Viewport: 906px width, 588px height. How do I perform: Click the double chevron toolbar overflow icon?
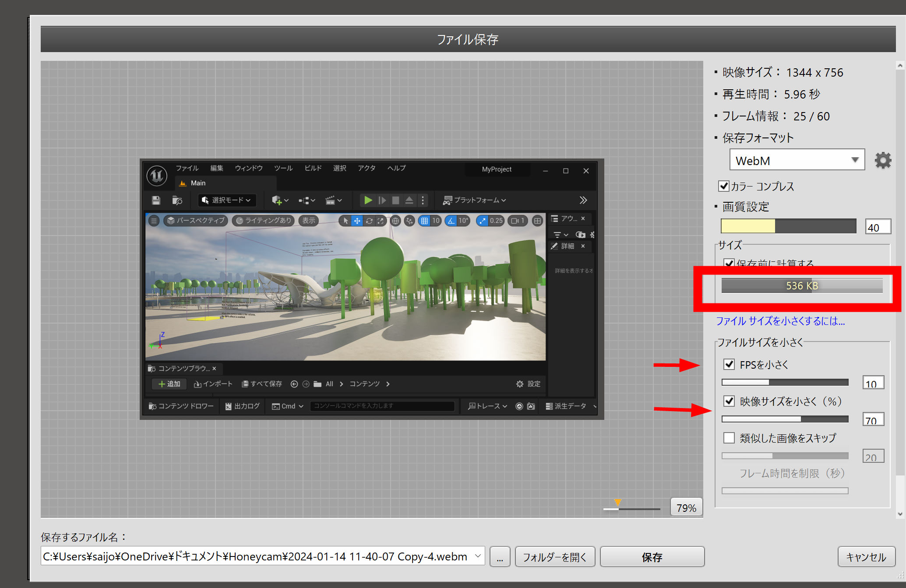pyautogui.click(x=583, y=200)
